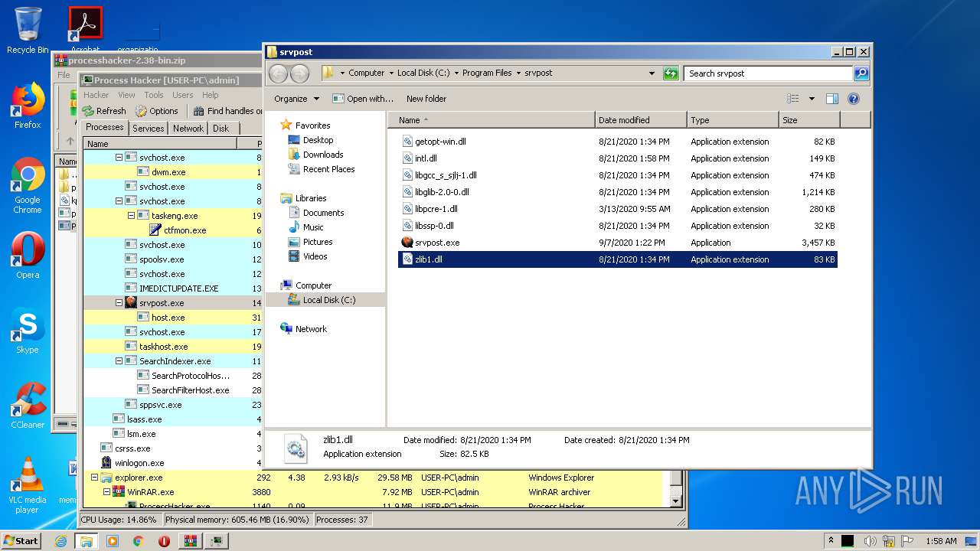Open Acrobat Reader desktop shortcut
The height and width of the screenshot is (551, 980).
coord(86,29)
